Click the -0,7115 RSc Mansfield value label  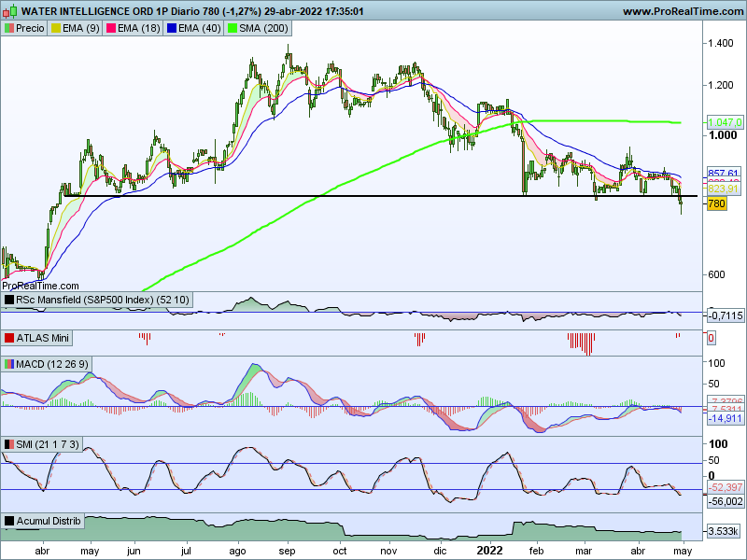pos(726,315)
